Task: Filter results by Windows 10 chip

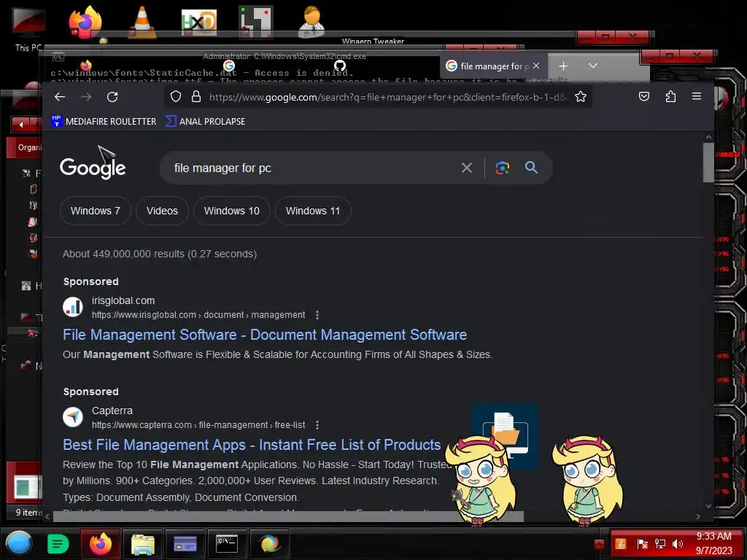Action: click(231, 211)
